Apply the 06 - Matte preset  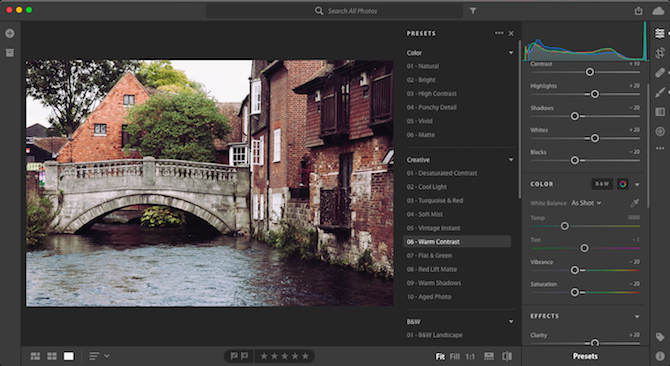point(420,135)
